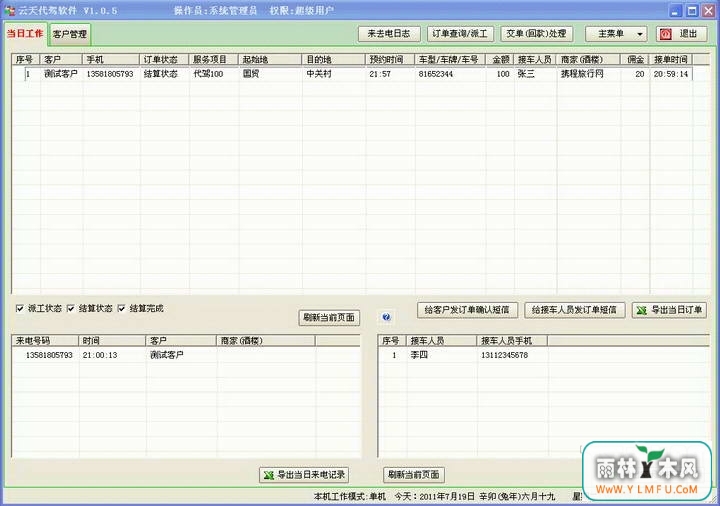Open 订单查询/派工 window

(x=460, y=34)
